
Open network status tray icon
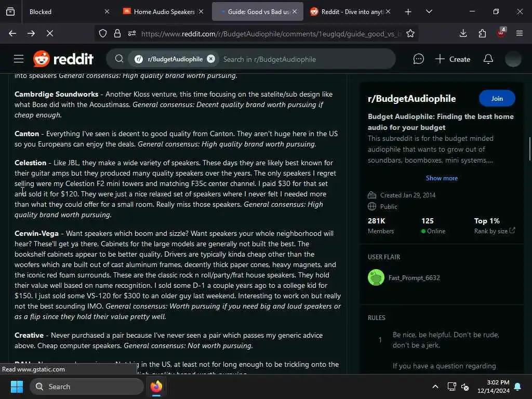pyautogui.click(x=451, y=387)
